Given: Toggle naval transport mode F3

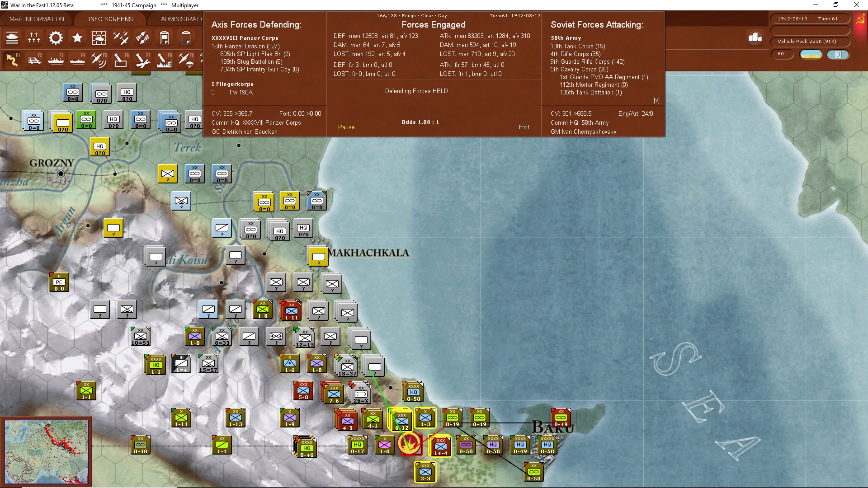Looking at the screenshot, I should click(56, 60).
